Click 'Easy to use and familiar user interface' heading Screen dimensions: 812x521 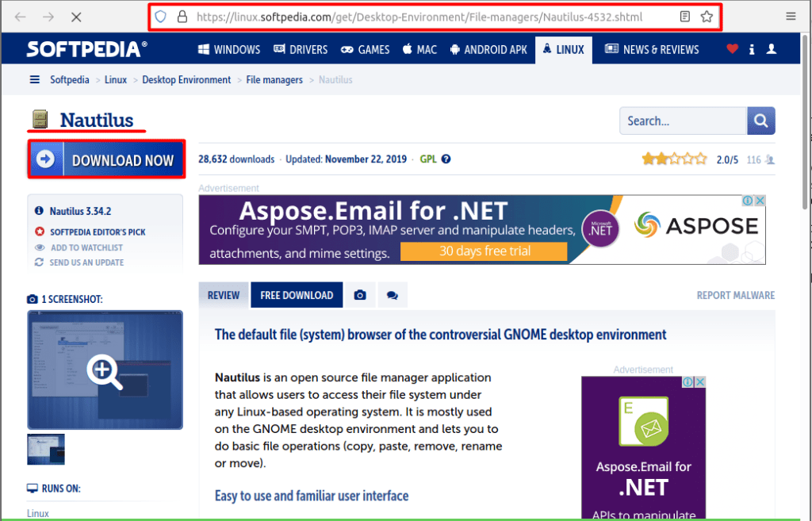pyautogui.click(x=312, y=496)
